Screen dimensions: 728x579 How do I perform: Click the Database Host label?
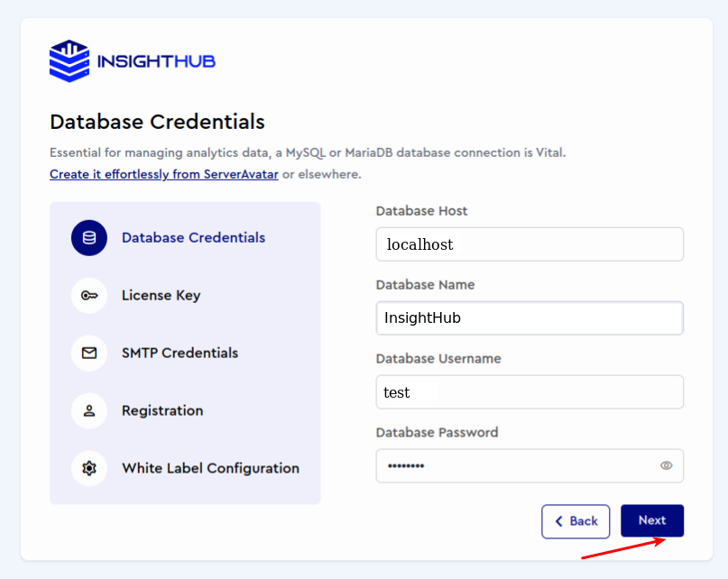[421, 211]
